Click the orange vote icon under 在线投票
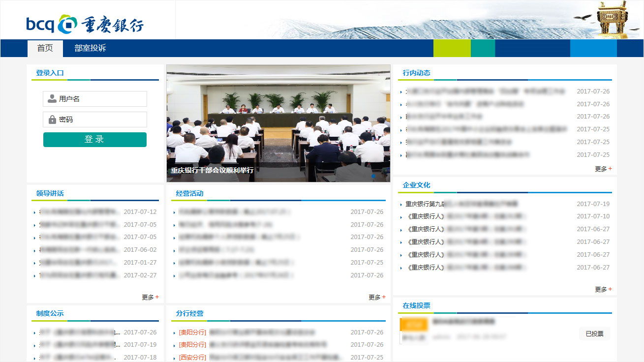The height and width of the screenshot is (362, 644). [x=413, y=325]
